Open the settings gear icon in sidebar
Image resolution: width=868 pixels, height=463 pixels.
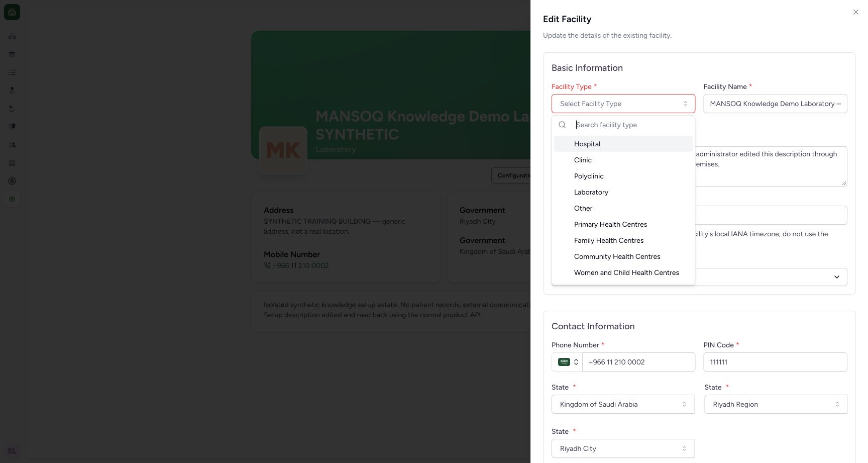[x=12, y=199]
